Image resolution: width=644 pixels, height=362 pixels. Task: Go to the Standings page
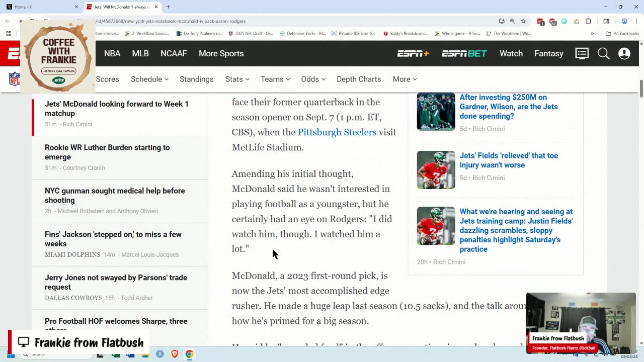click(197, 79)
